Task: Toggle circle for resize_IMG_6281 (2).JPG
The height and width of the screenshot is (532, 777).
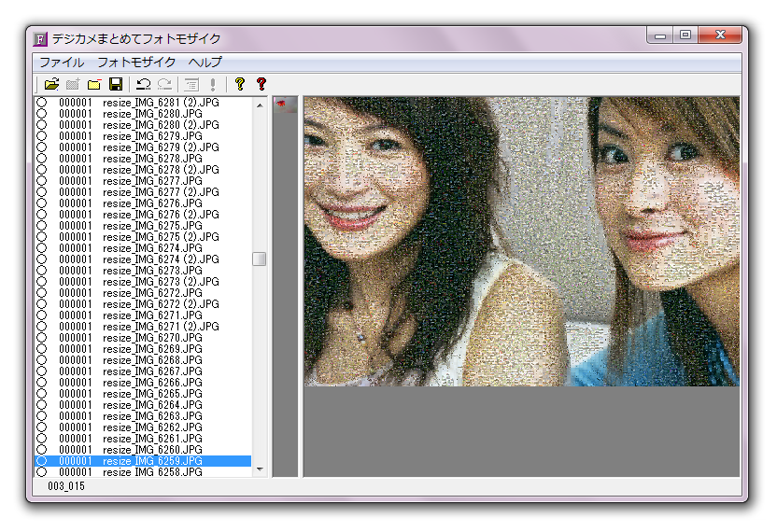Action: [42, 103]
